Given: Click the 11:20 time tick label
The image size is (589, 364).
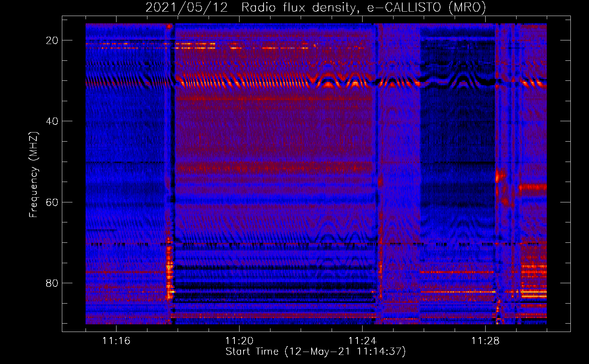Looking at the screenshot, I should [x=239, y=341].
